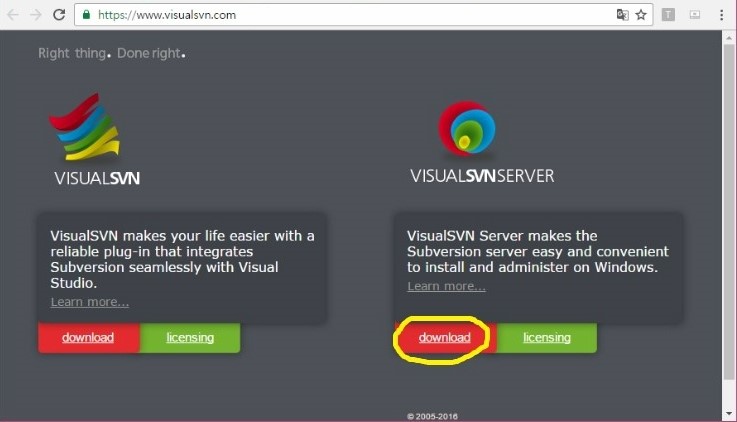This screenshot has height=422, width=737.
Task: Reload the page with refresh icon
Action: pyautogui.click(x=59, y=15)
